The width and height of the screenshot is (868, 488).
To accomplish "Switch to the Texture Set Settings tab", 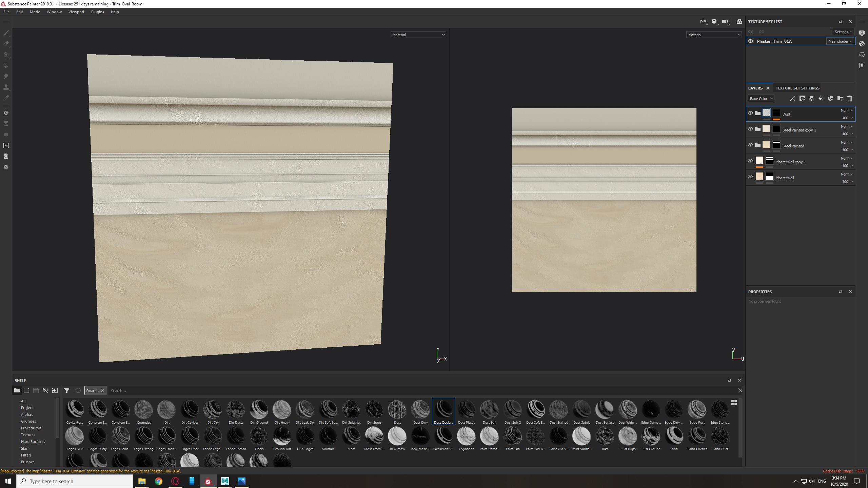I will pos(797,88).
